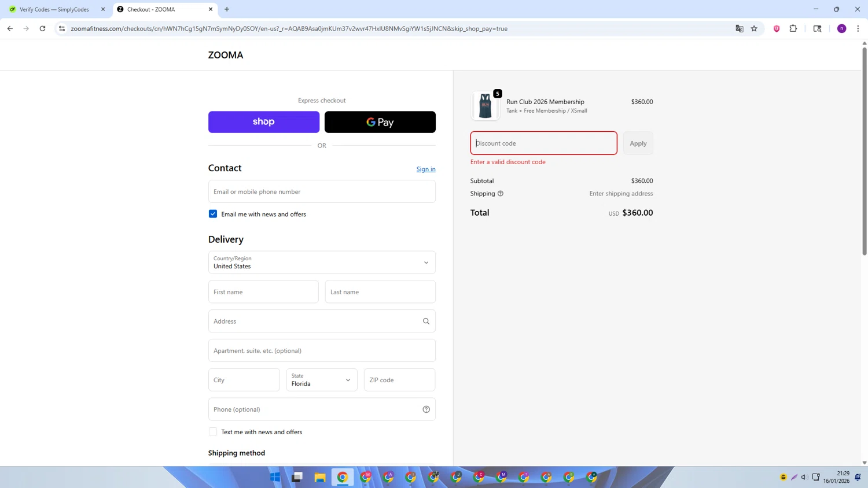
Task: Reload the checkout page
Action: [x=42, y=28]
